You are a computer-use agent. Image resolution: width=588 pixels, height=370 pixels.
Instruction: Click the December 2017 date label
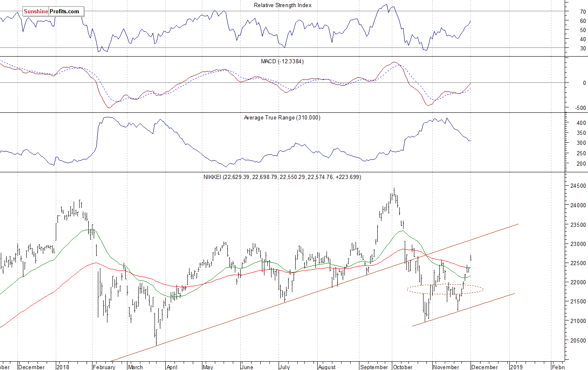[x=32, y=367]
